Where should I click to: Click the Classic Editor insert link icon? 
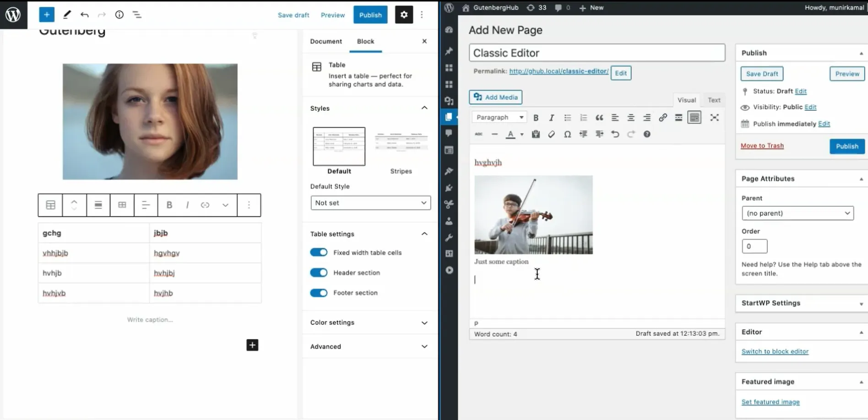tap(662, 118)
